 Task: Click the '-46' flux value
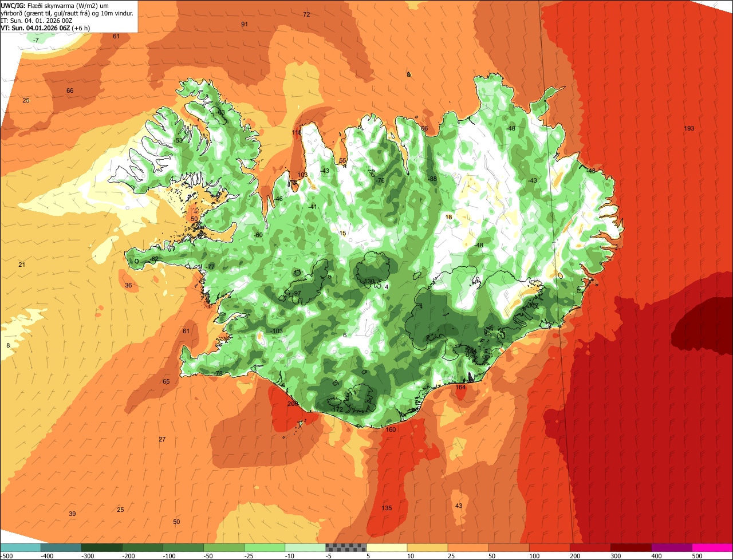[x=278, y=199]
